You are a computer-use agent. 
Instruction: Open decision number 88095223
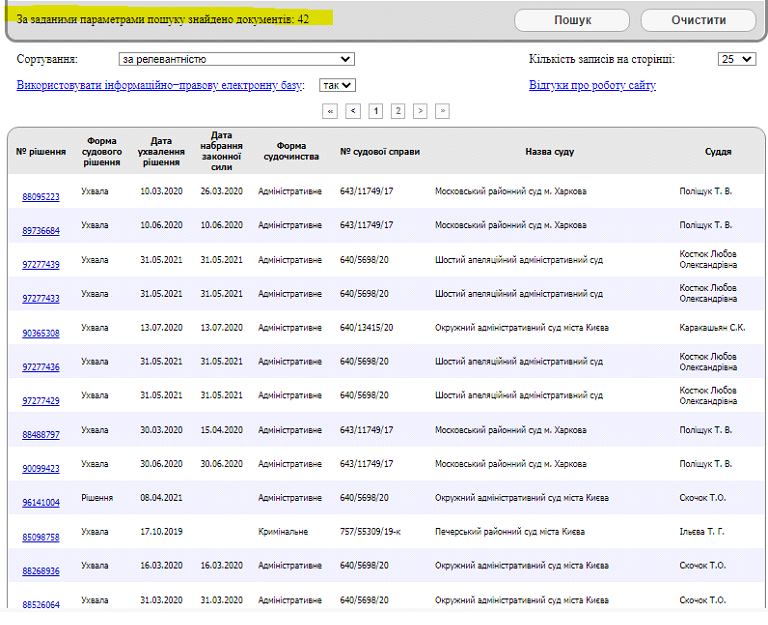coord(41,197)
